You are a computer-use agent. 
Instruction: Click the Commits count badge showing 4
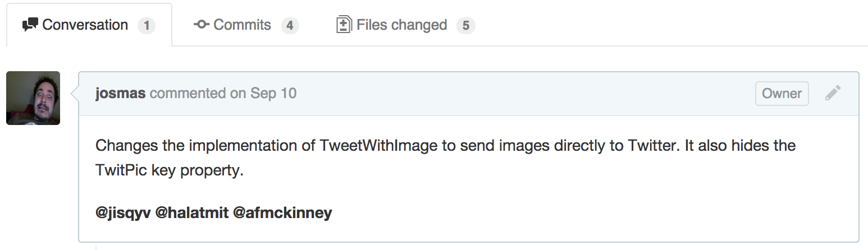(x=290, y=26)
